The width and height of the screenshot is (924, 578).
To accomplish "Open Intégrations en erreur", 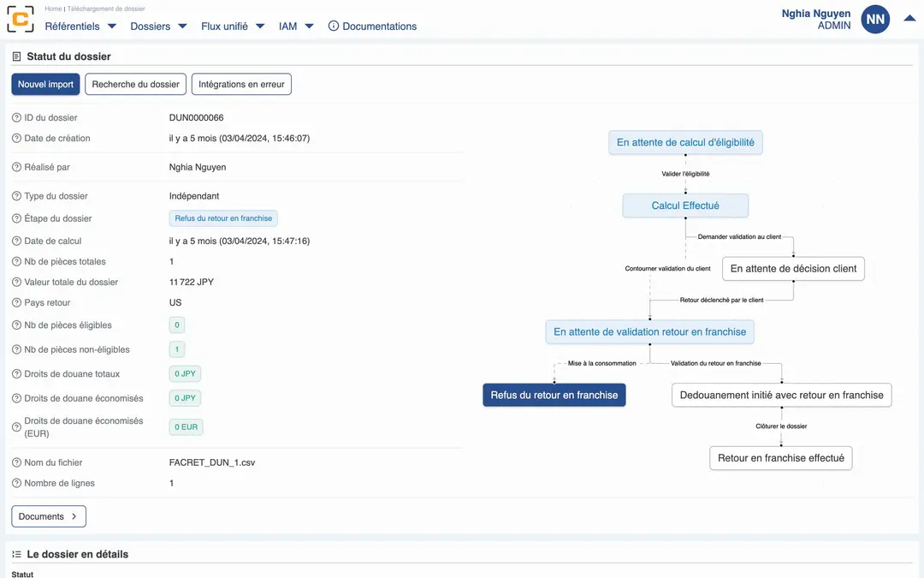I will (x=241, y=85).
